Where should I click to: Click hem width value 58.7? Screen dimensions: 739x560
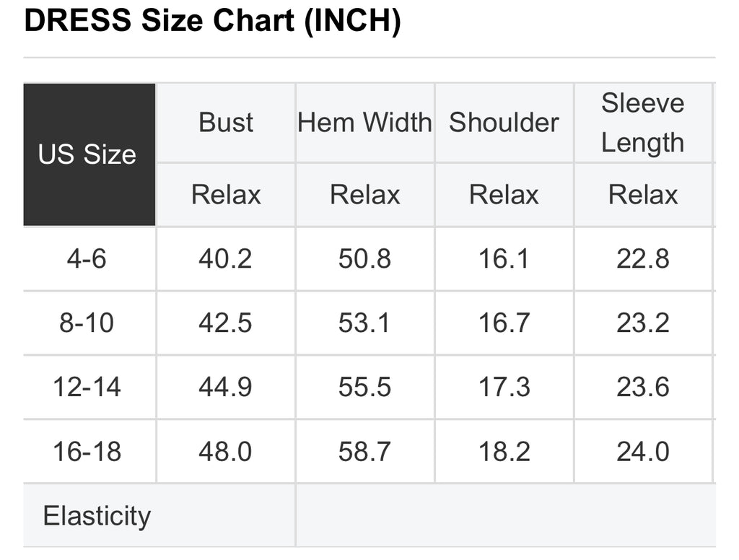click(364, 451)
